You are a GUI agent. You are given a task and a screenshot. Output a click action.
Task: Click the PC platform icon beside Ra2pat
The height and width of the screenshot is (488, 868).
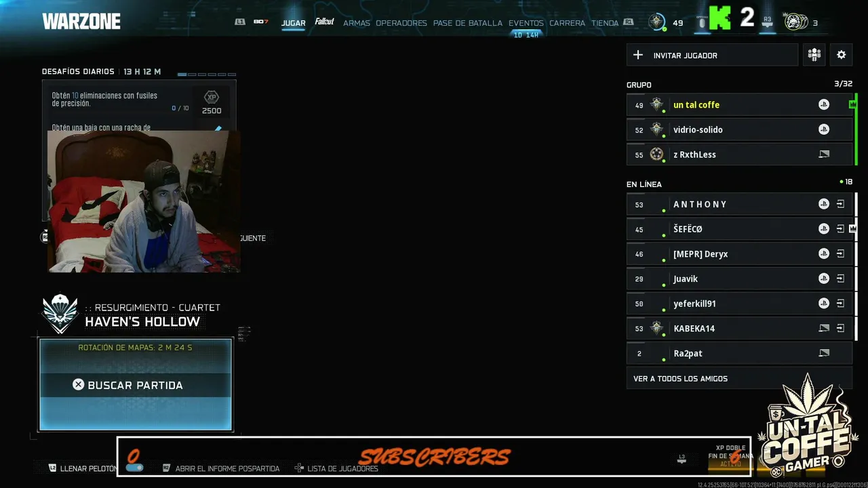[824, 353]
